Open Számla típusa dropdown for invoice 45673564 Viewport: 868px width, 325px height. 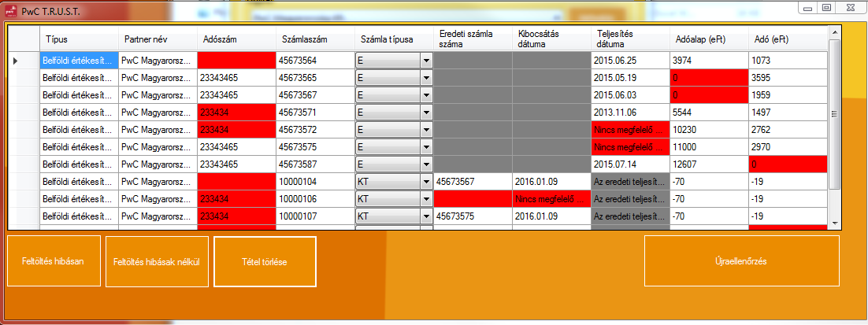point(426,61)
